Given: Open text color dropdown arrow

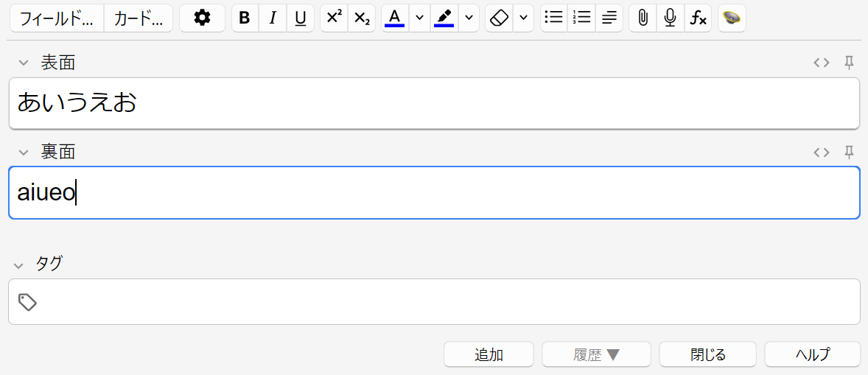Looking at the screenshot, I should click(419, 18).
